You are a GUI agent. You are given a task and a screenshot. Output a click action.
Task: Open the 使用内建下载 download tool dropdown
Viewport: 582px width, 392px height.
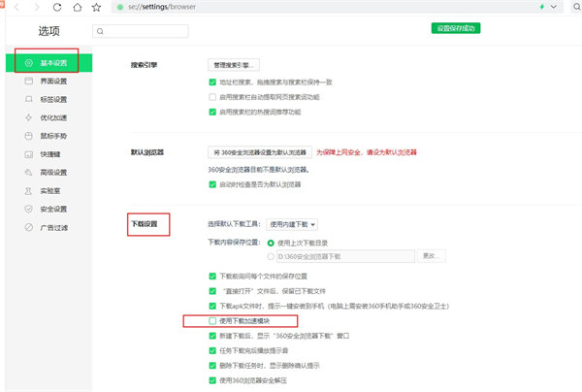(292, 224)
